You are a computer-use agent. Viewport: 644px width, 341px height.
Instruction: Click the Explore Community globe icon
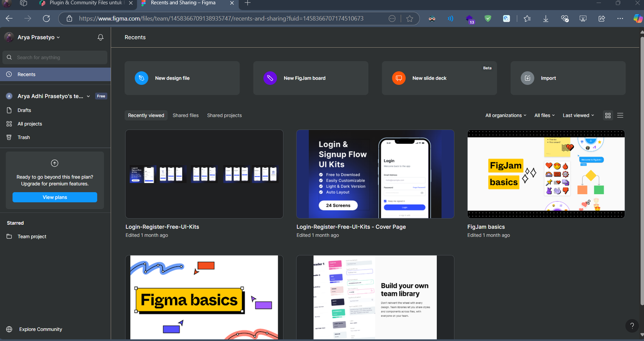tap(9, 329)
